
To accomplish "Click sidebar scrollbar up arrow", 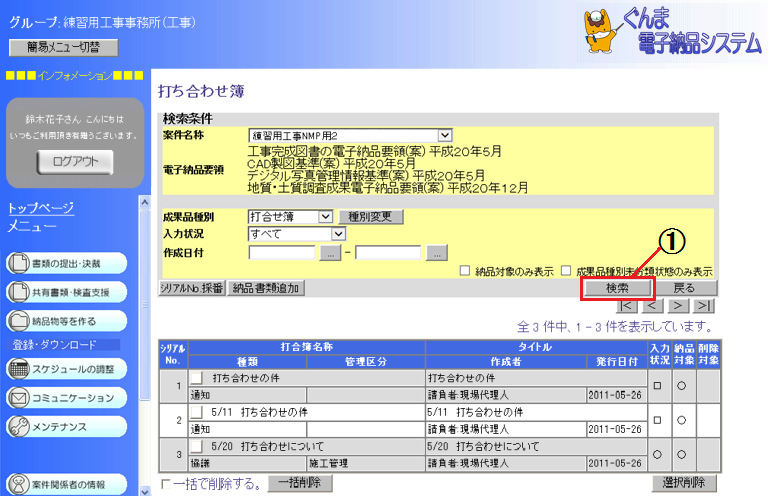I will click(x=144, y=202).
